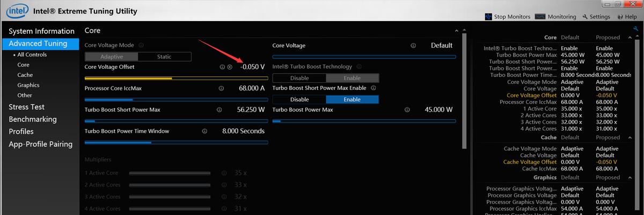644x215 pixels.
Task: Select Graphics sub-item in sidebar
Action: coord(28,85)
